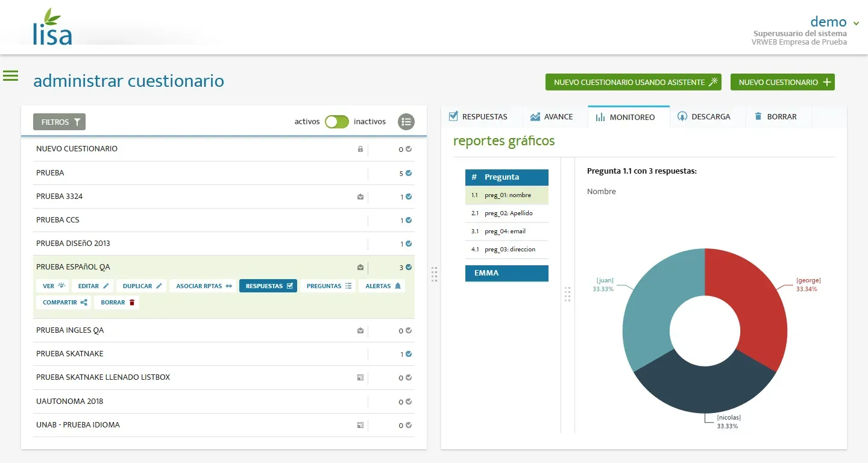Viewport: 868px width, 463px height.
Task: Switch to the BORRAR tab
Action: pos(779,117)
